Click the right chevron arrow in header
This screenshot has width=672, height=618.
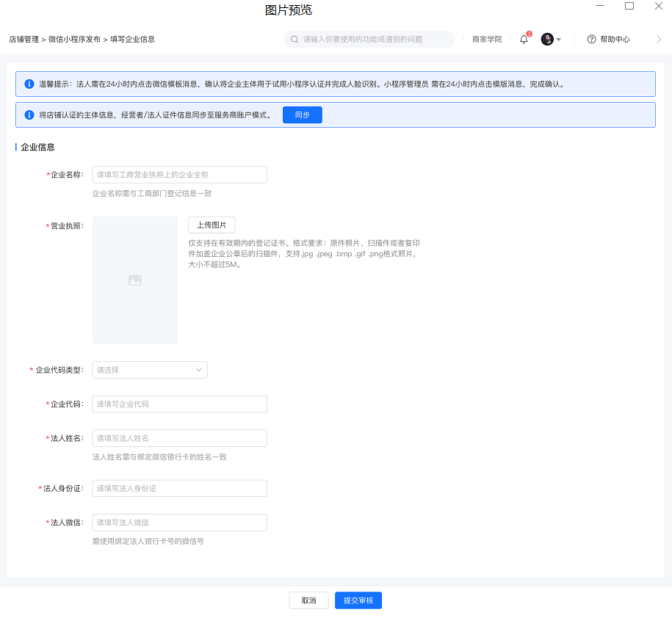[659, 40]
